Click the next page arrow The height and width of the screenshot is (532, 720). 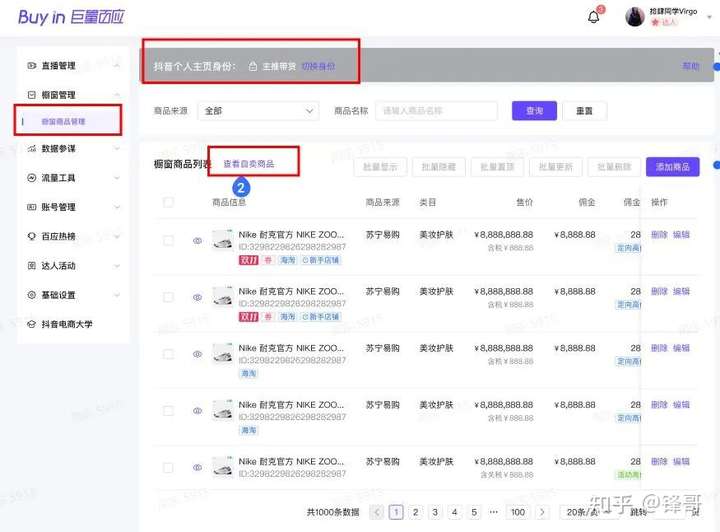click(x=542, y=512)
